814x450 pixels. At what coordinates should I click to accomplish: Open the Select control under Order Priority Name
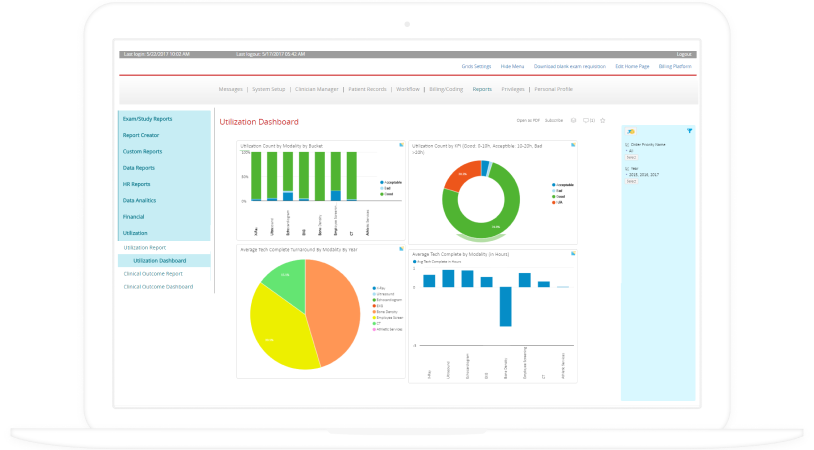(x=630, y=157)
